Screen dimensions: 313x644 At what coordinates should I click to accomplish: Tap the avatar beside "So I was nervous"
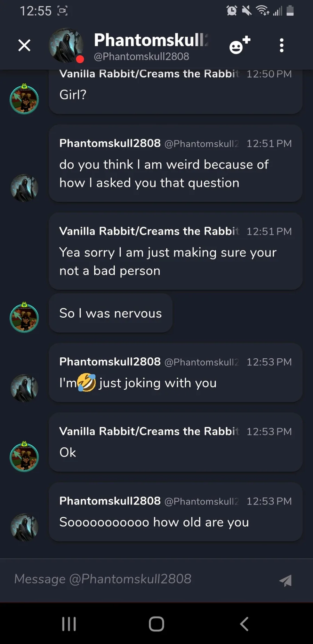tap(24, 318)
